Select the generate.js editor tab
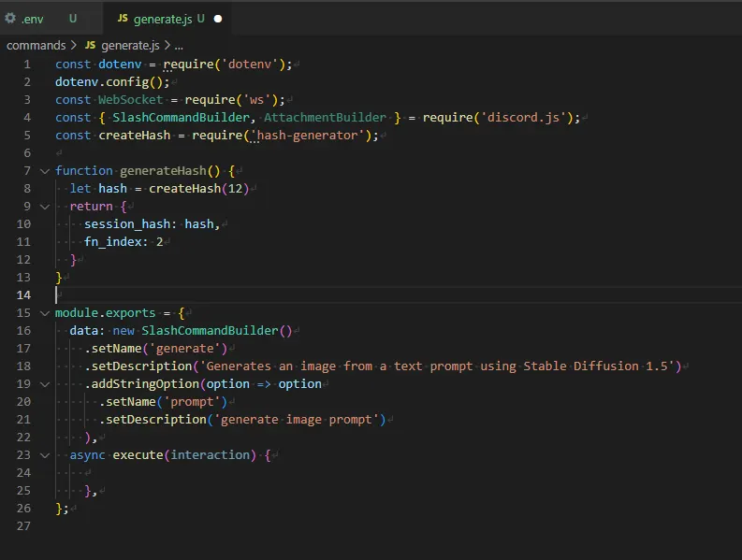This screenshot has height=560, width=742. (x=167, y=19)
